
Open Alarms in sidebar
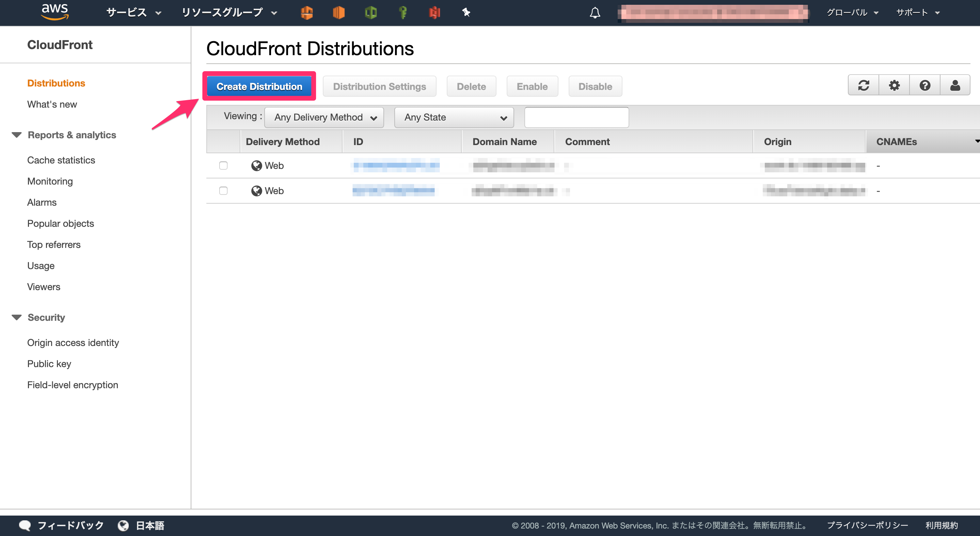tap(42, 202)
